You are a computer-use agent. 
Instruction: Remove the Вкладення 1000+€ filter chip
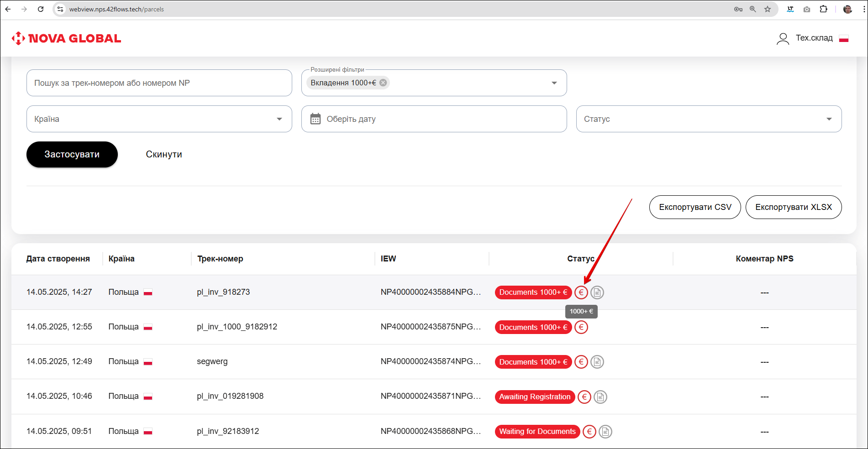tap(383, 83)
